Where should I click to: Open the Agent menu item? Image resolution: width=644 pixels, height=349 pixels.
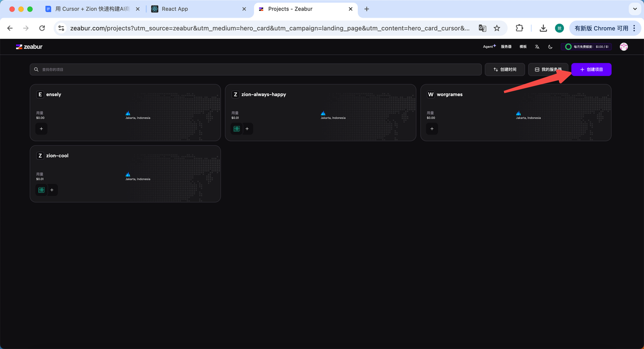tap(489, 47)
